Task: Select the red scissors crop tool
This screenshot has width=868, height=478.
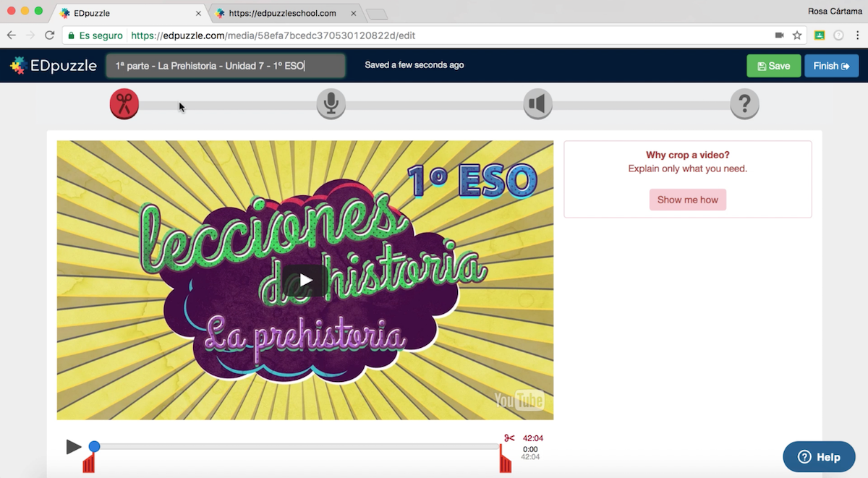Action: [x=124, y=105]
